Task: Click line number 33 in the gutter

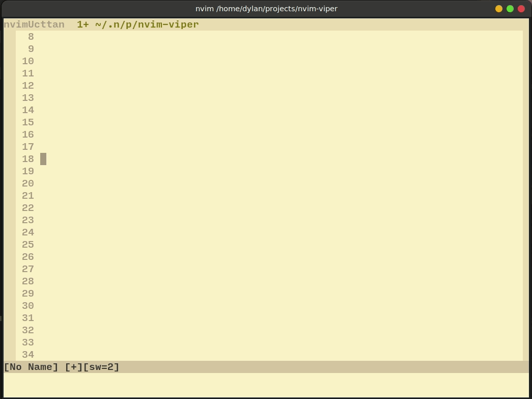Action: [28, 342]
